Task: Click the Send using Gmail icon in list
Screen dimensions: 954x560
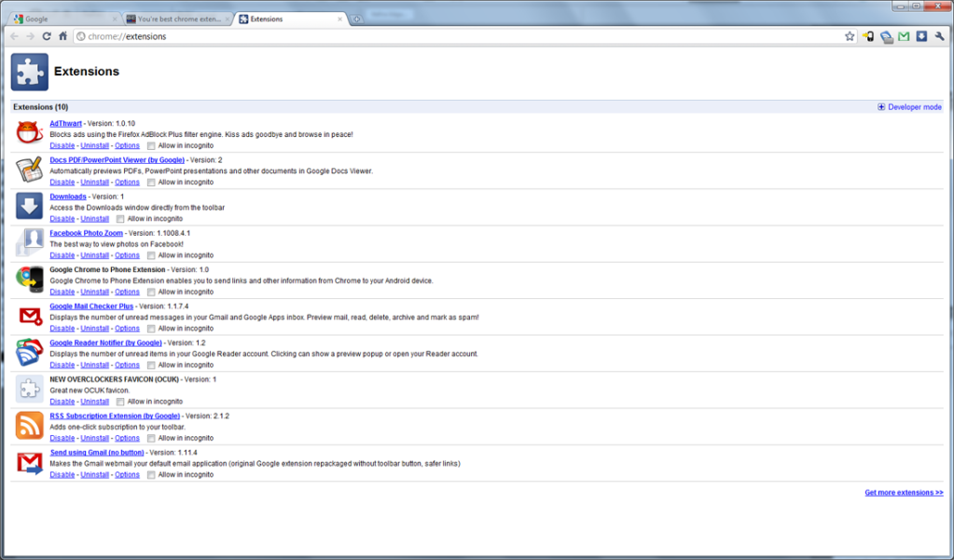Action: (29, 462)
